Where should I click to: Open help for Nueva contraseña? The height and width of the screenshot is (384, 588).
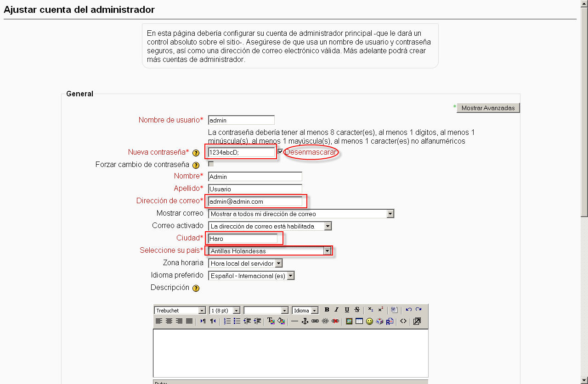196,153
